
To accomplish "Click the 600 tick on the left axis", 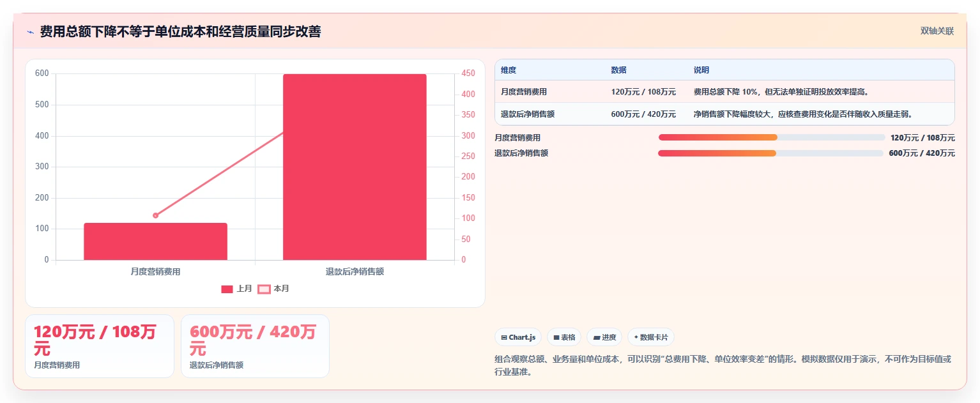I will pyautogui.click(x=42, y=73).
